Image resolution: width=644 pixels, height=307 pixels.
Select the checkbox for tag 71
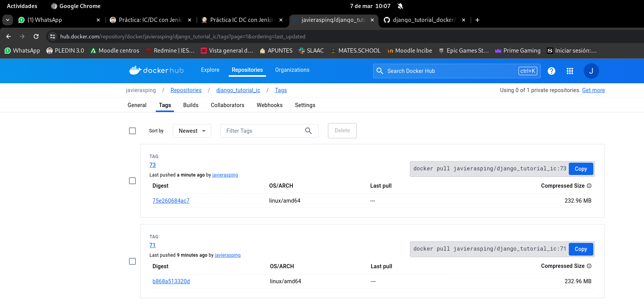(x=132, y=261)
